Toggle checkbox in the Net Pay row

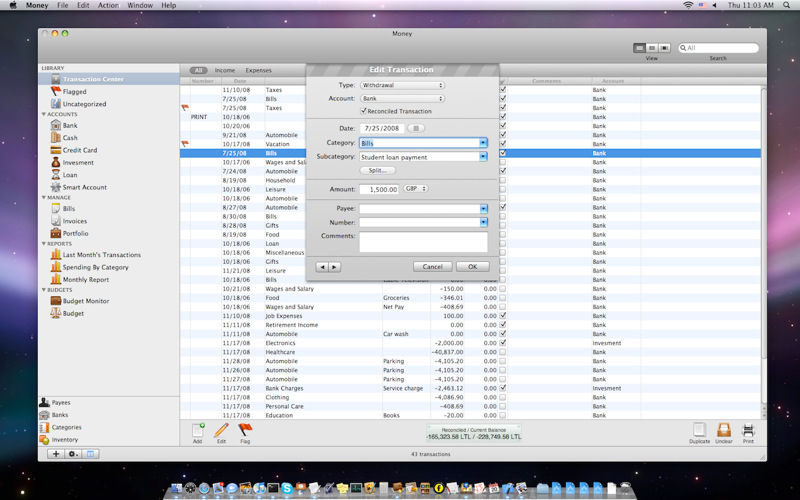(x=503, y=307)
